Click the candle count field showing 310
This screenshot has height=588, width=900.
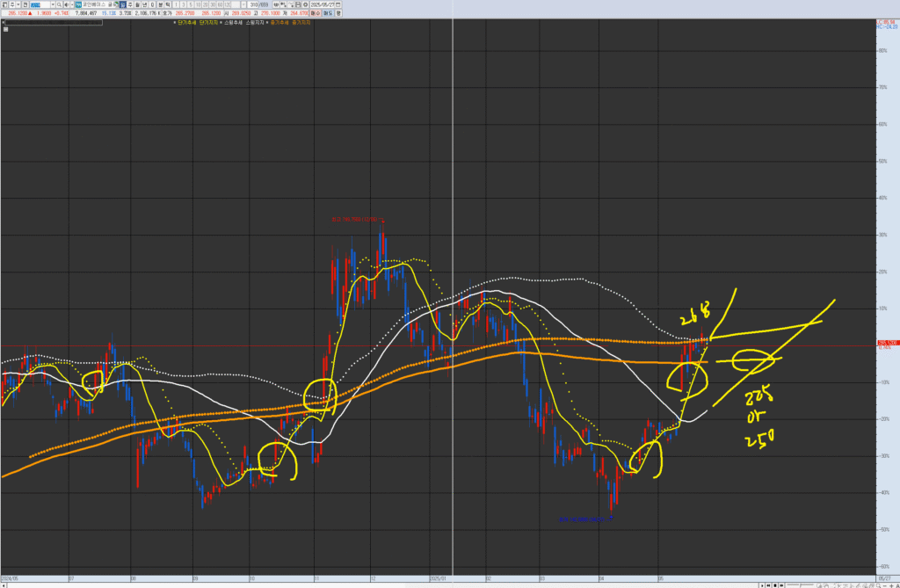[x=253, y=4]
